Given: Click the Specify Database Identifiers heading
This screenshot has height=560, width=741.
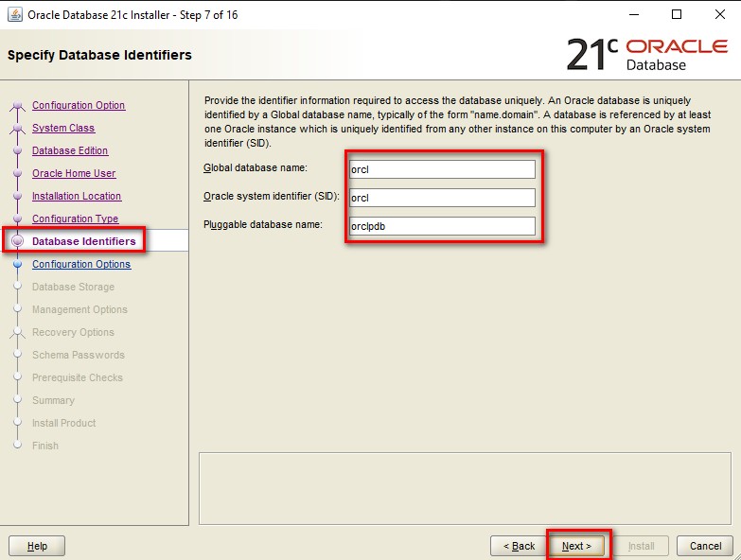Looking at the screenshot, I should click(x=99, y=55).
